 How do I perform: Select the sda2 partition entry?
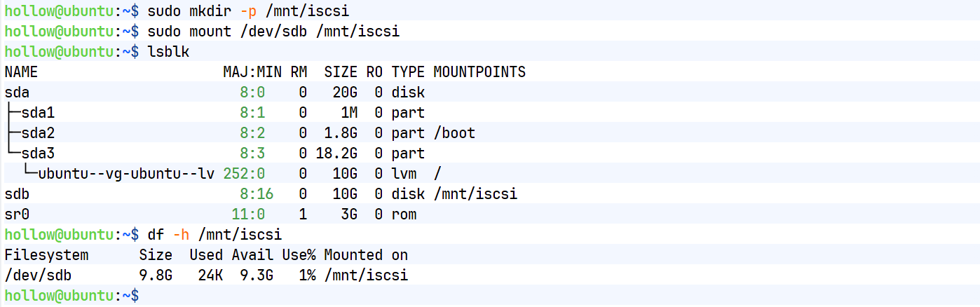coord(38,133)
